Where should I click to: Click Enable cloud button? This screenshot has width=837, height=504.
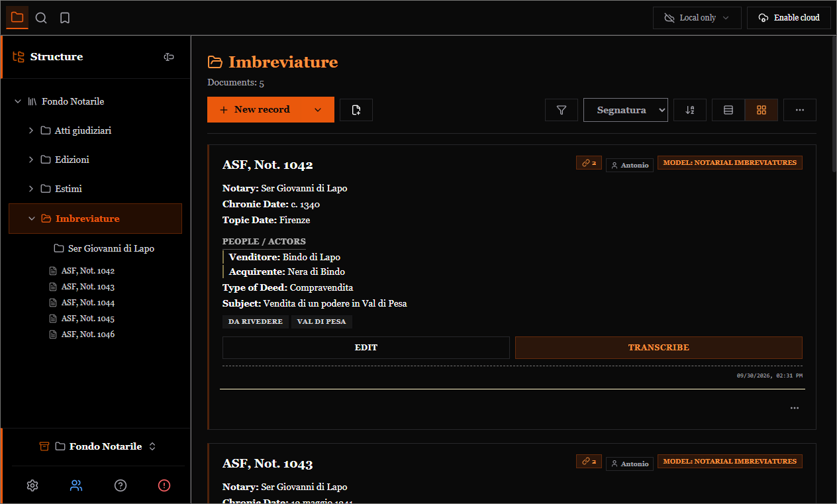pos(789,18)
